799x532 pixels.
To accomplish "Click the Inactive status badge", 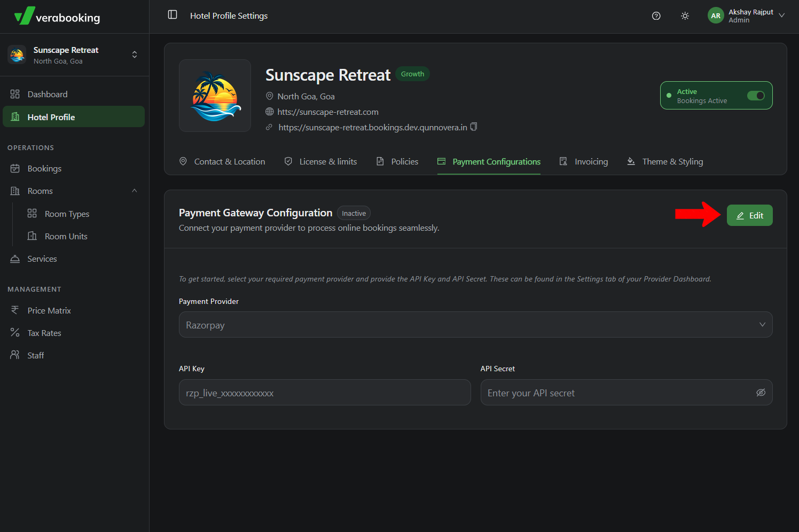I will [354, 213].
